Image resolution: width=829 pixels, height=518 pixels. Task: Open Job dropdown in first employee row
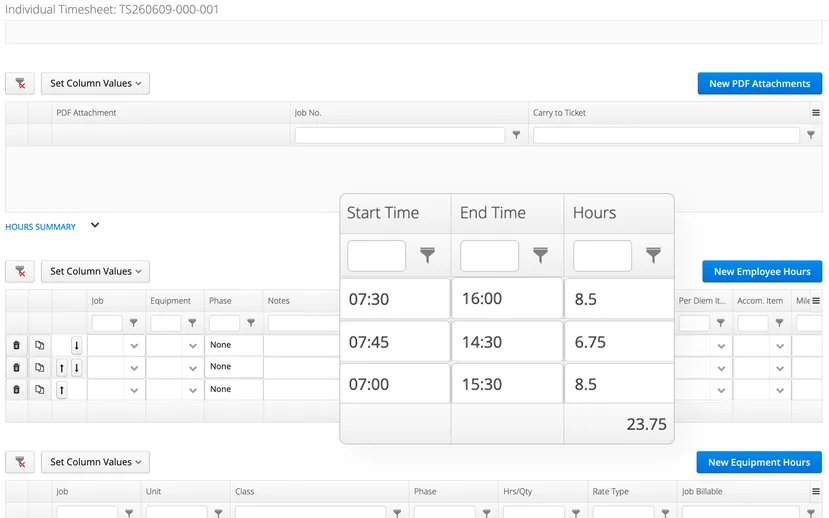pos(134,346)
